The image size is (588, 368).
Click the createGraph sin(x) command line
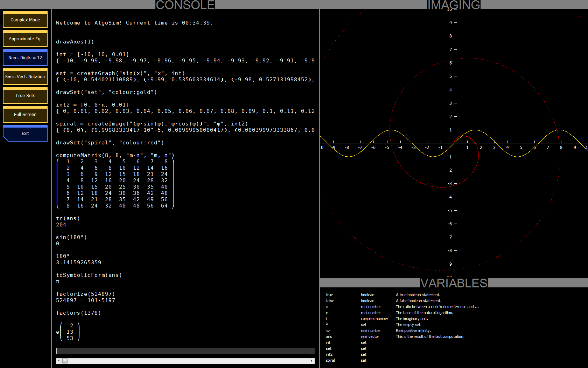click(x=120, y=73)
